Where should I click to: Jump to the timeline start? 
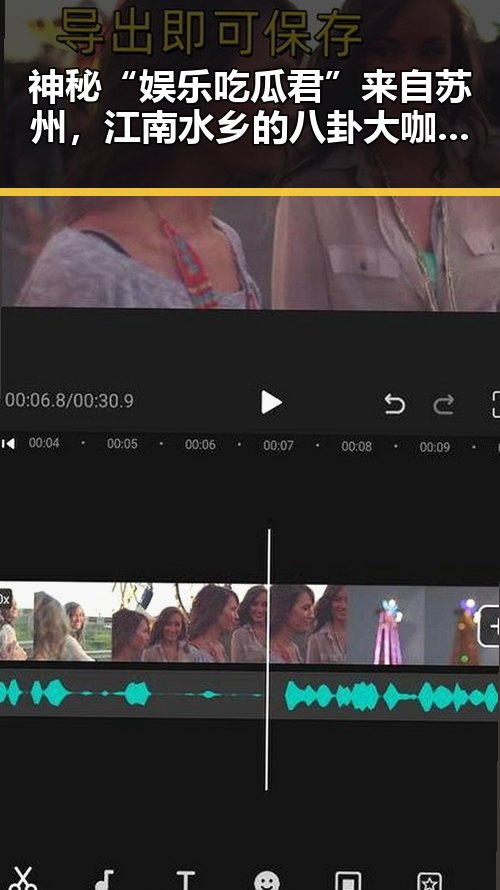click(8, 443)
